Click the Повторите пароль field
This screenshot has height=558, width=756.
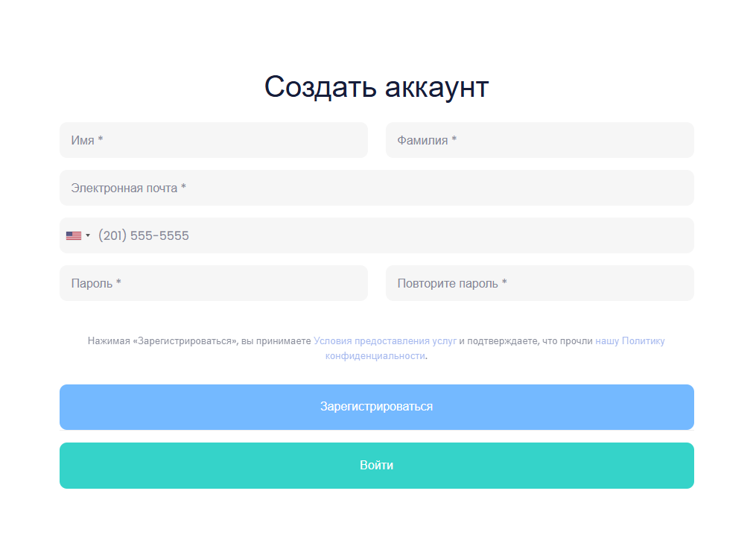(x=539, y=283)
